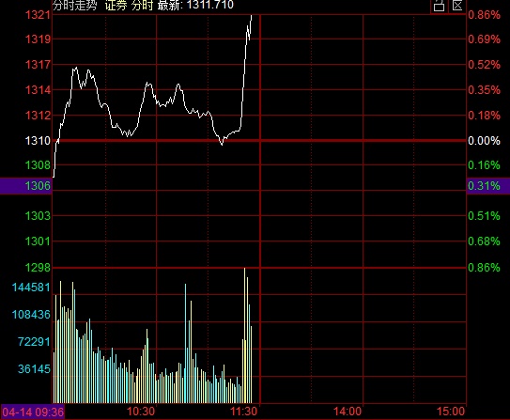Image resolution: width=510 pixels, height=420 pixels.
Task: Click the 1317 price axis label
Action: point(39,65)
